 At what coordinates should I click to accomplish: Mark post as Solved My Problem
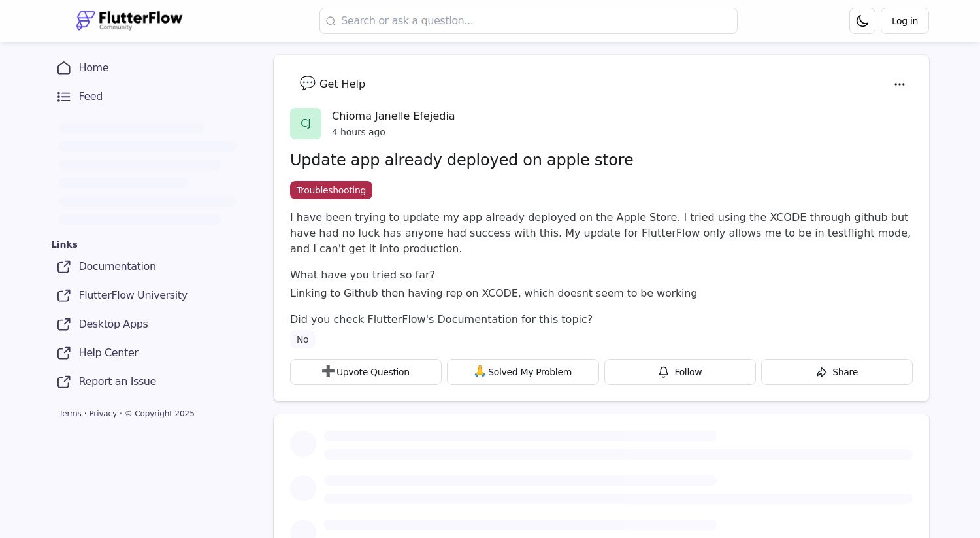click(x=523, y=371)
